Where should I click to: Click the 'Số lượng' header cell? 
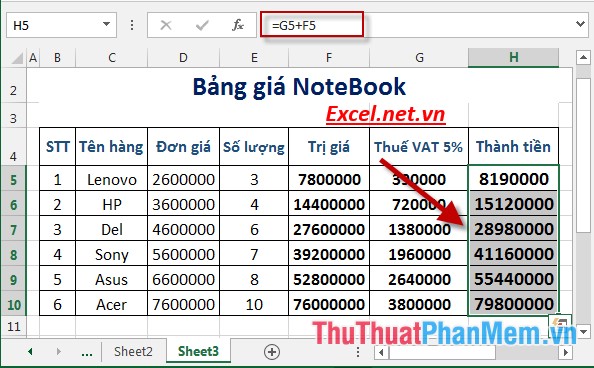(254, 147)
